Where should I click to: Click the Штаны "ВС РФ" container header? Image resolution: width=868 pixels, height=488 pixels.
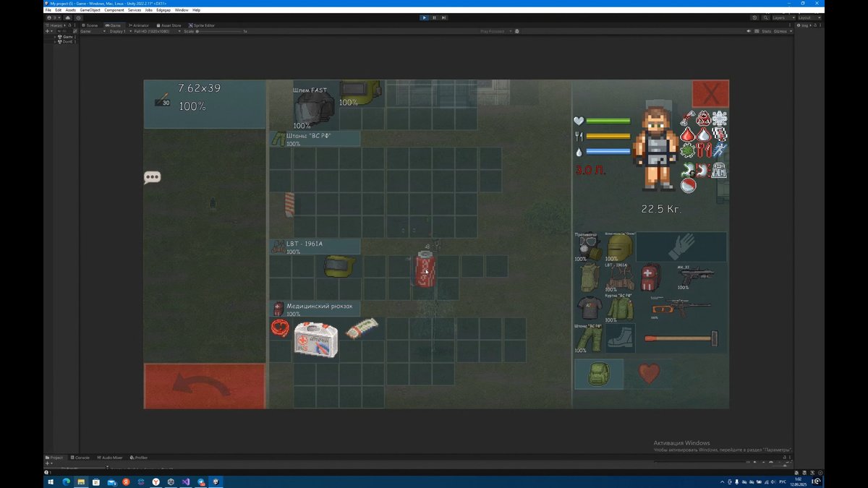tap(315, 138)
